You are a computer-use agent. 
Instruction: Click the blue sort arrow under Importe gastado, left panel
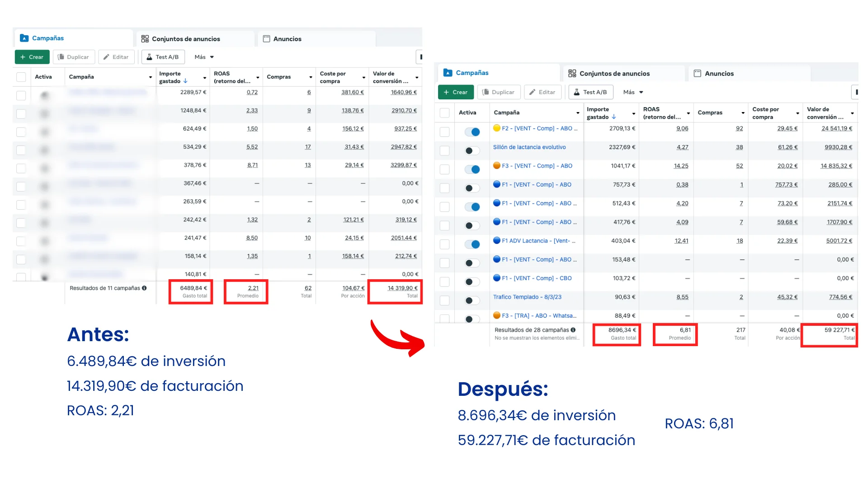pos(185,81)
